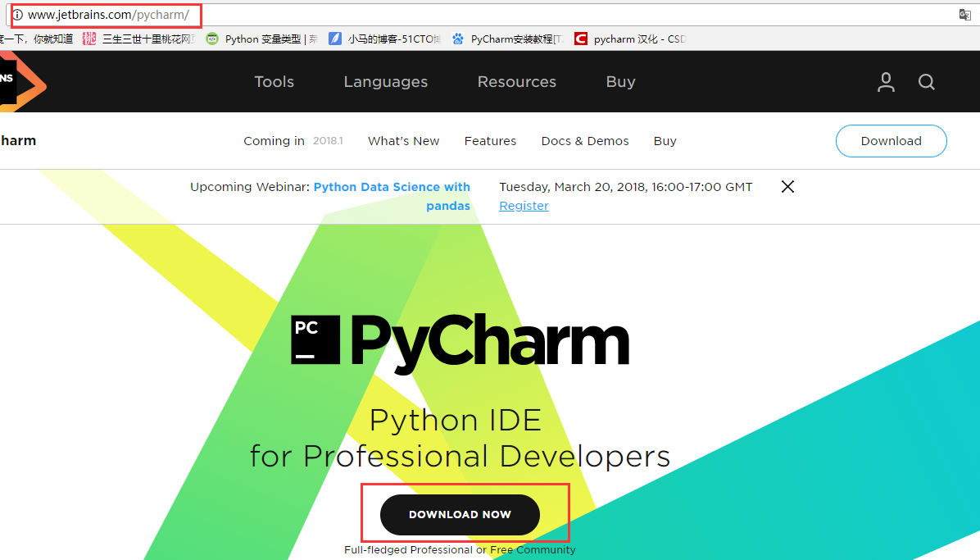980x560 pixels.
Task: Click the site info icon in address bar
Action: [17, 15]
